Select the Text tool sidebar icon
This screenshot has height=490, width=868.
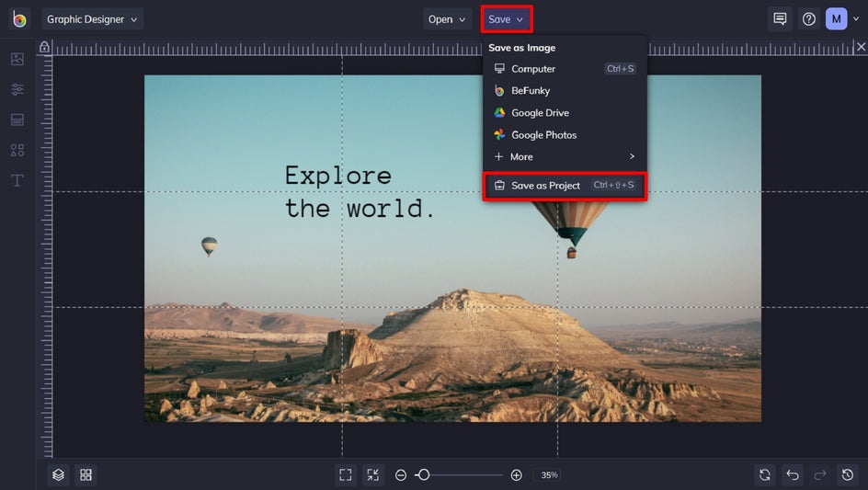(17, 180)
